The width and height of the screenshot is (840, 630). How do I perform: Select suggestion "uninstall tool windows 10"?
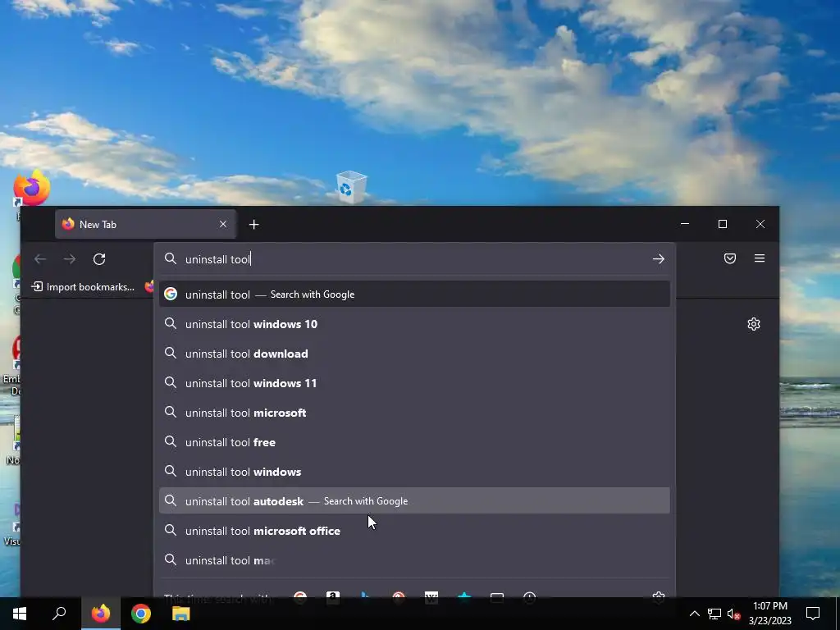[x=414, y=323]
